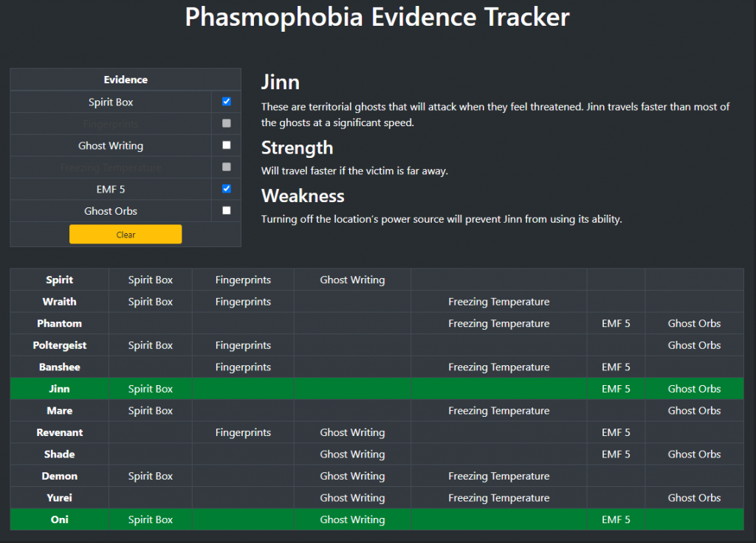Click the Demon row's Freezing Temperature cell
This screenshot has width=756, height=543.
[x=498, y=476]
